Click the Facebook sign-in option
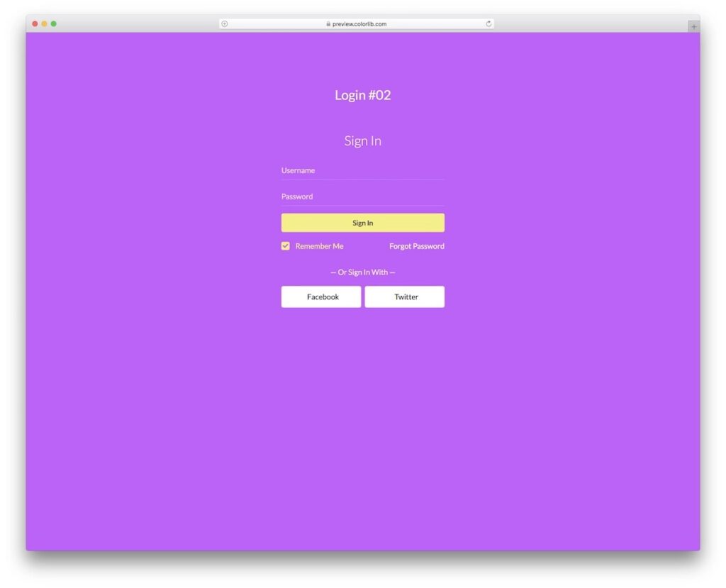This screenshot has width=726, height=588. [320, 296]
